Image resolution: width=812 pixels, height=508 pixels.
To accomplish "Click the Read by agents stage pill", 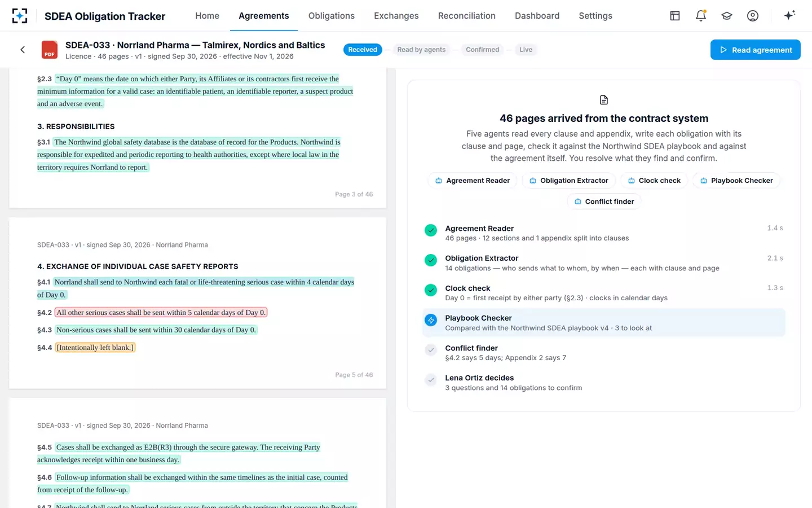I will pyautogui.click(x=421, y=50).
